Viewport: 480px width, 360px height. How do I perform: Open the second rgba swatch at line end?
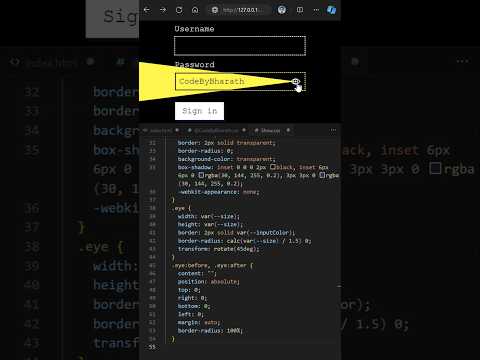(x=322, y=175)
